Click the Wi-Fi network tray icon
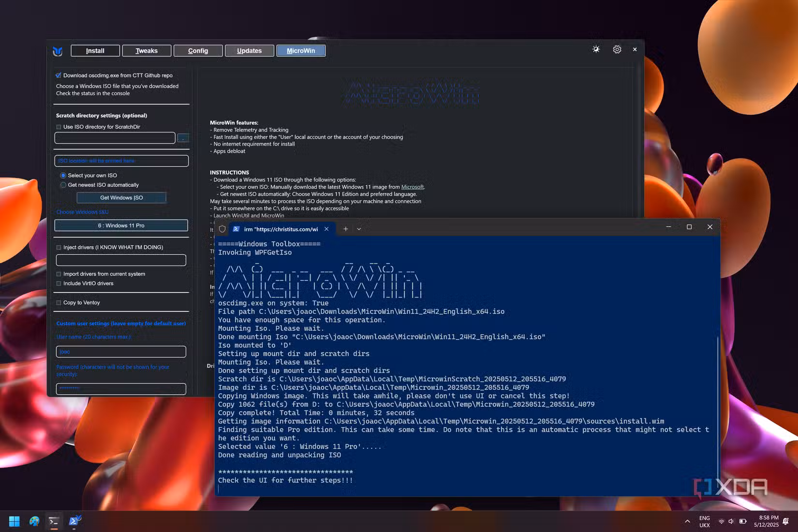This screenshot has height=532, width=798. pos(721,521)
